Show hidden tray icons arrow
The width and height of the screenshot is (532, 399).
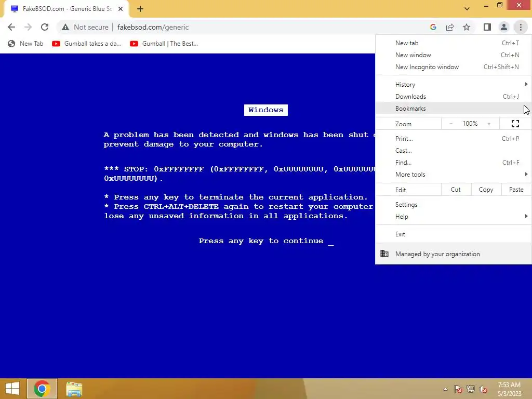[445, 389]
